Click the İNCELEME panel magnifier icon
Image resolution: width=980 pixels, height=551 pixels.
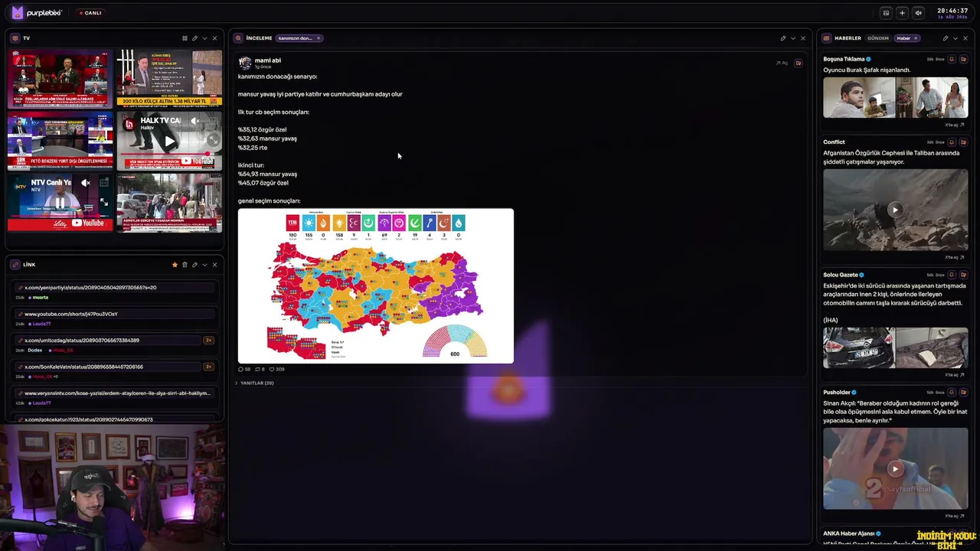239,38
